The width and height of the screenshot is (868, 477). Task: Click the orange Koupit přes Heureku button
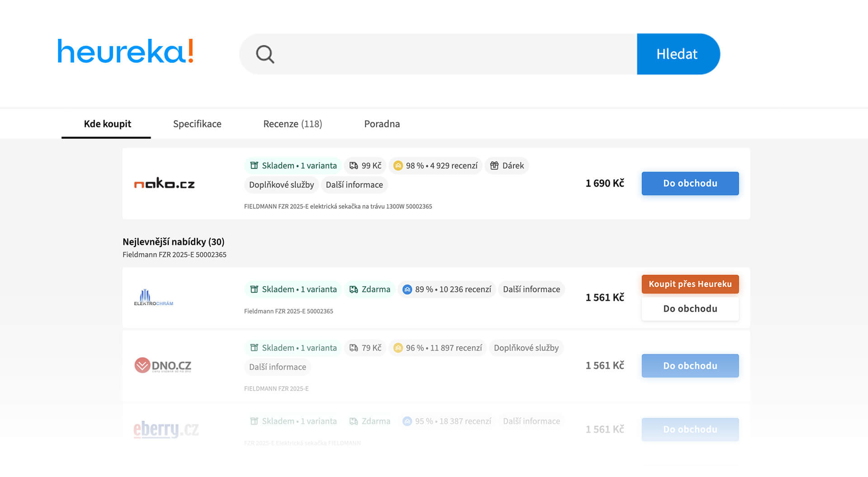coord(690,284)
